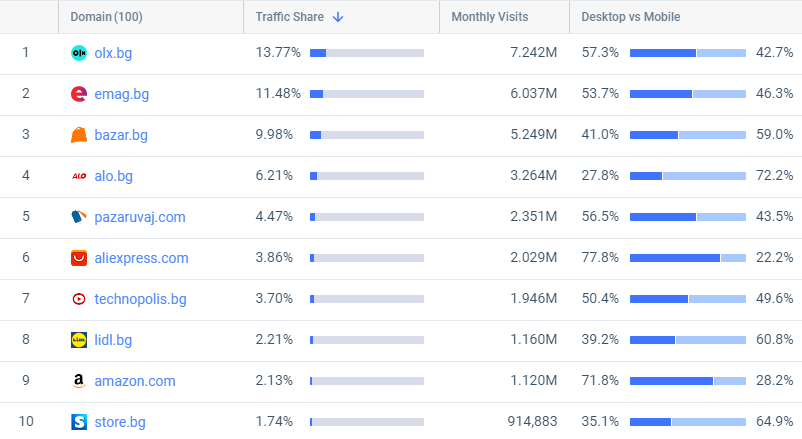The width and height of the screenshot is (802, 439).
Task: Select the 57.3% desktop share for olx.bg
Action: pos(600,52)
